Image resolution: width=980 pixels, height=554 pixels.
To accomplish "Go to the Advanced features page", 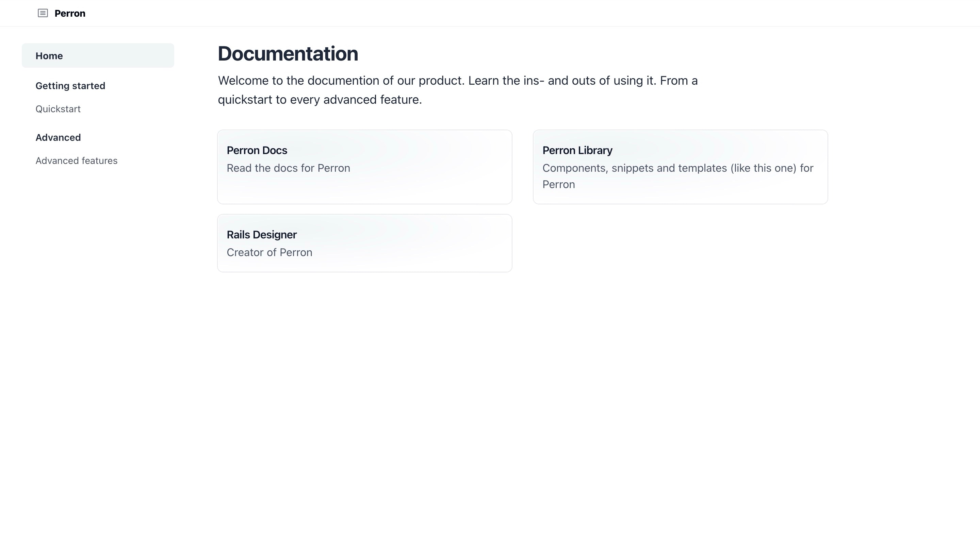I will pos(77,161).
